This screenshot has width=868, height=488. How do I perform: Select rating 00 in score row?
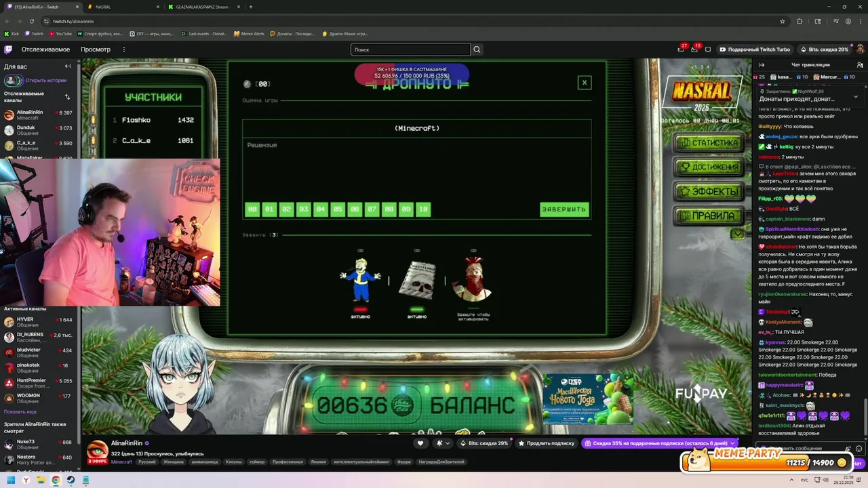pyautogui.click(x=252, y=209)
